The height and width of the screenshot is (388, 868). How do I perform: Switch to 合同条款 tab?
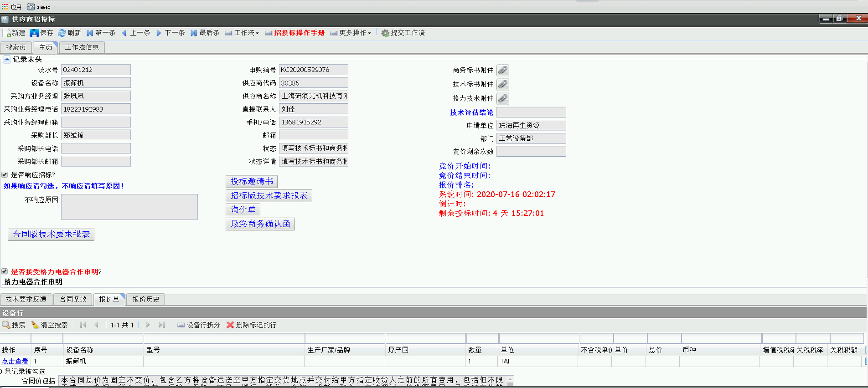point(73,299)
